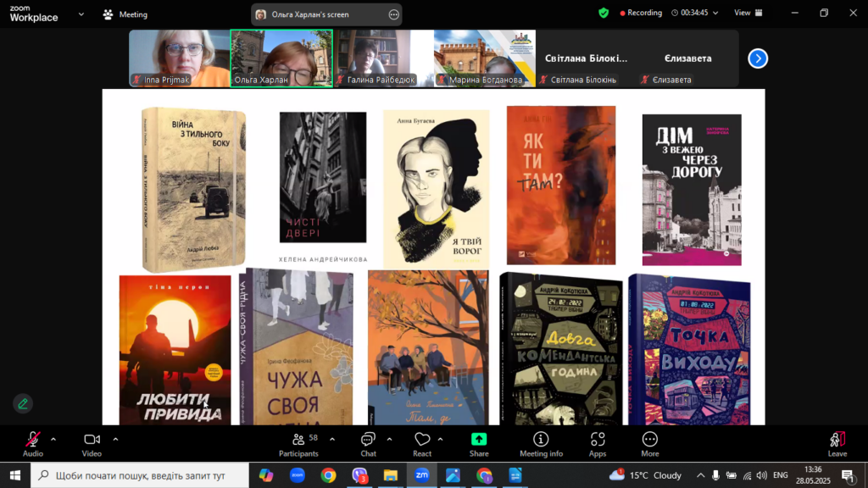Click the Windows taskbar search box

point(140,475)
